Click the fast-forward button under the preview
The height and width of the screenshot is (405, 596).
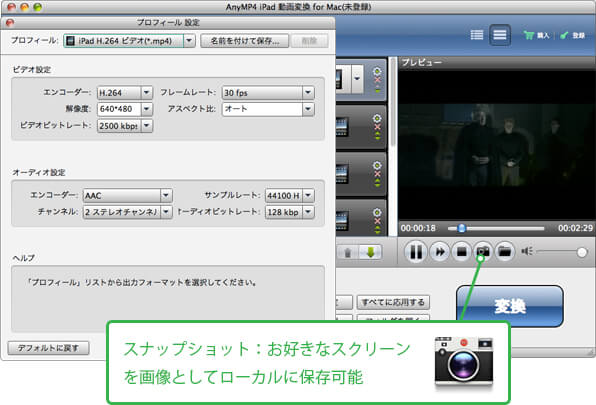point(440,252)
